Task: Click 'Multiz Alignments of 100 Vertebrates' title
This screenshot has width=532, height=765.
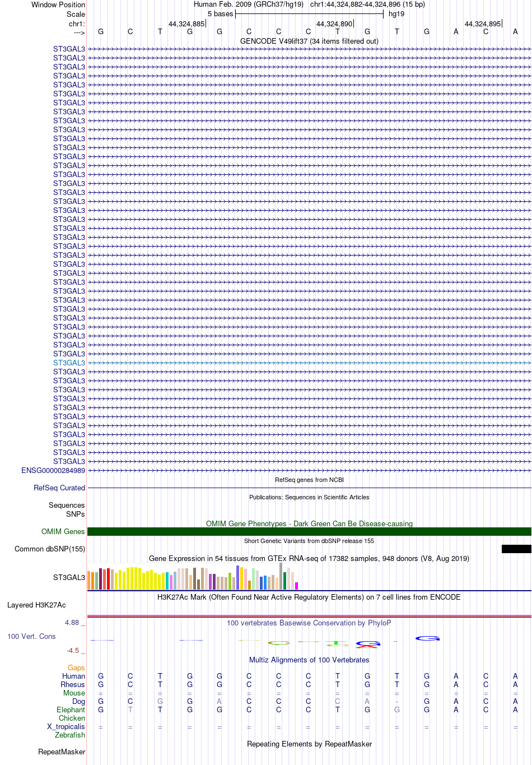Action: (309, 660)
